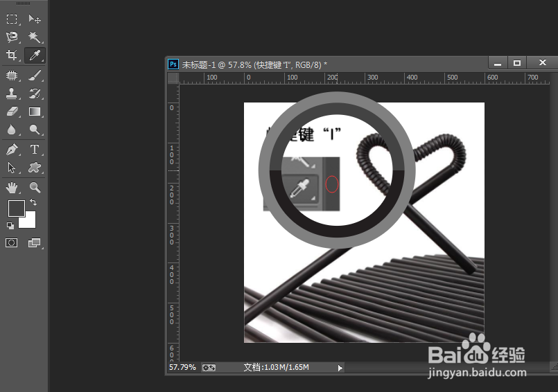The image size is (558, 392).
Task: Maximize the document window
Action: (517, 63)
